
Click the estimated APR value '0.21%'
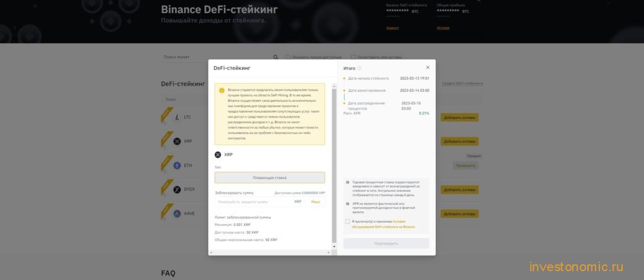[x=424, y=113]
